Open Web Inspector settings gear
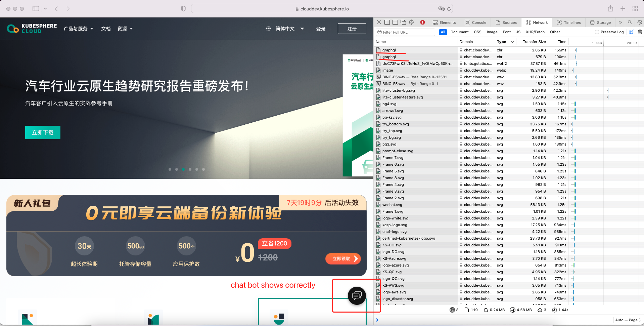 [x=639, y=22]
